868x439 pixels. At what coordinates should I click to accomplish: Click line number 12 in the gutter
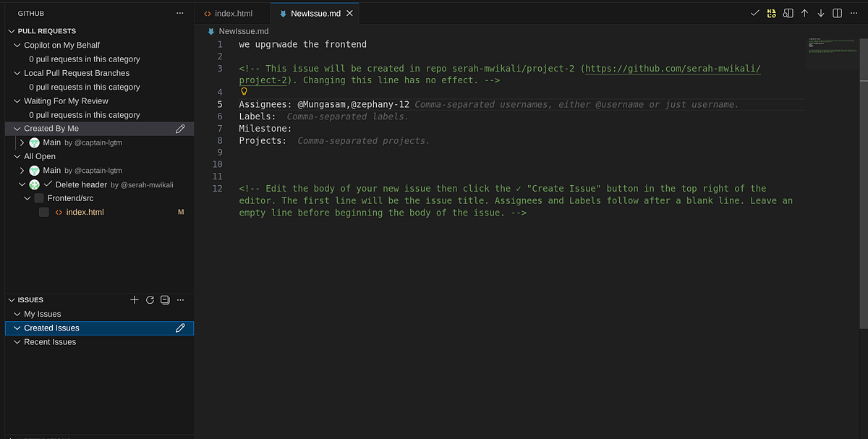pos(218,189)
